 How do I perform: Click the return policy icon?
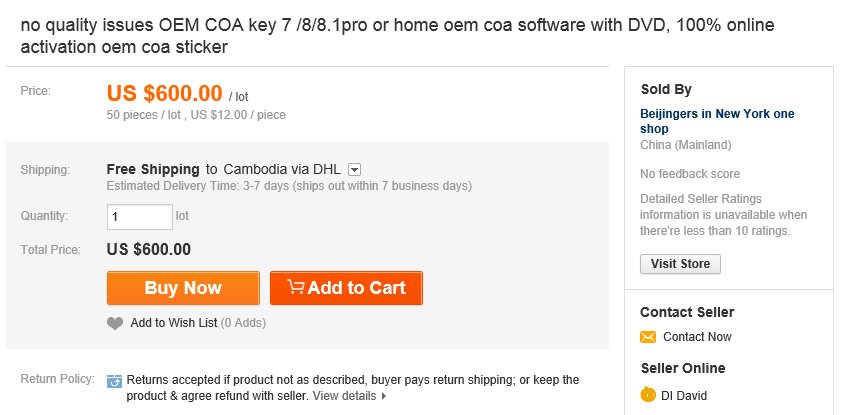pyautogui.click(x=114, y=381)
